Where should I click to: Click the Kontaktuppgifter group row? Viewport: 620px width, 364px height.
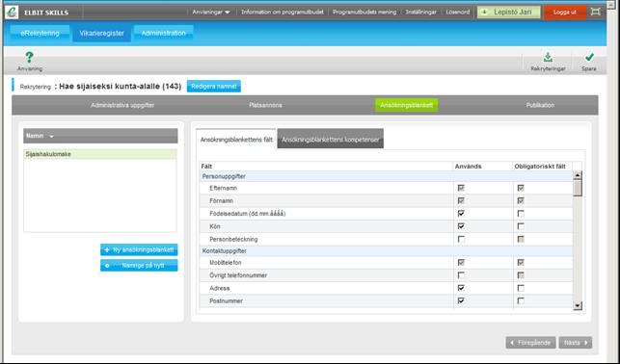tap(386, 251)
